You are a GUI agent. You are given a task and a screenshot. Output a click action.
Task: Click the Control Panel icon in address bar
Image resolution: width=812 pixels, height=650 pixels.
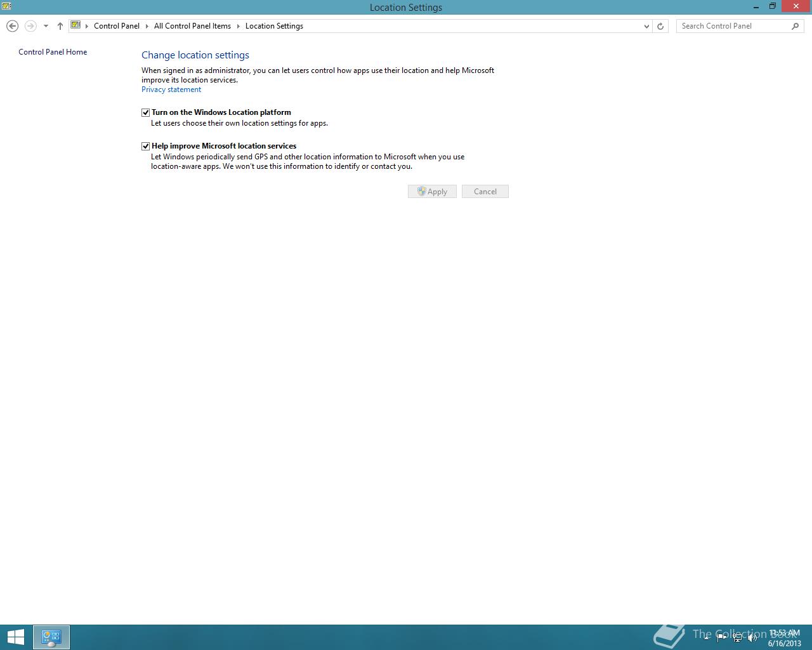[76, 25]
